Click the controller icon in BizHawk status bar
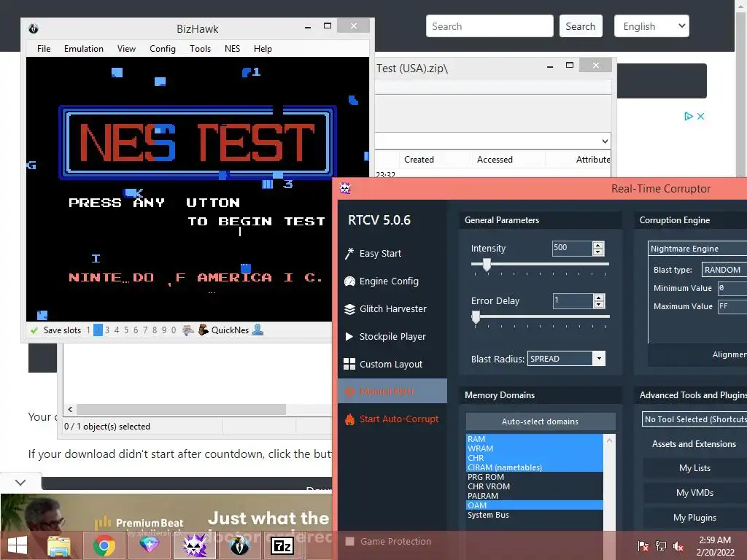 tap(188, 330)
